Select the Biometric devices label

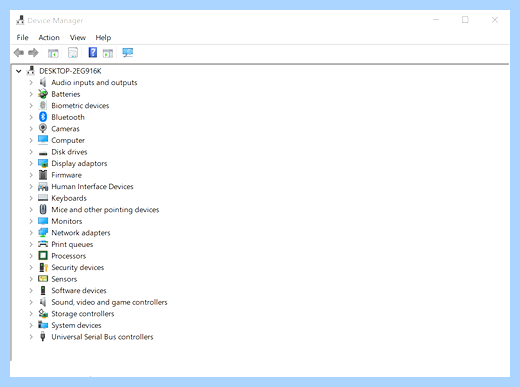point(80,106)
